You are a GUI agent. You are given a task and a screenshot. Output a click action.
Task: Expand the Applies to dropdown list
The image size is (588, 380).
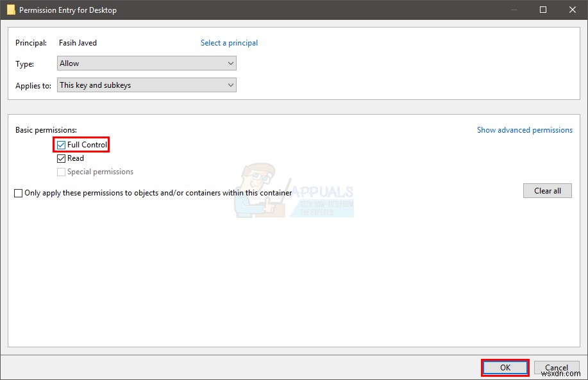tap(147, 85)
